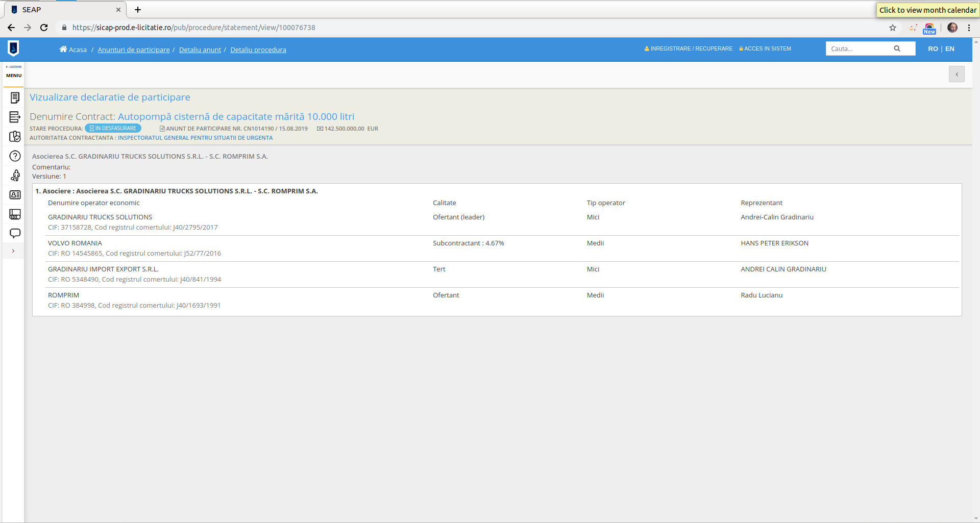
Task: Click the Vizualizare declaratie de participare heading
Action: click(110, 97)
